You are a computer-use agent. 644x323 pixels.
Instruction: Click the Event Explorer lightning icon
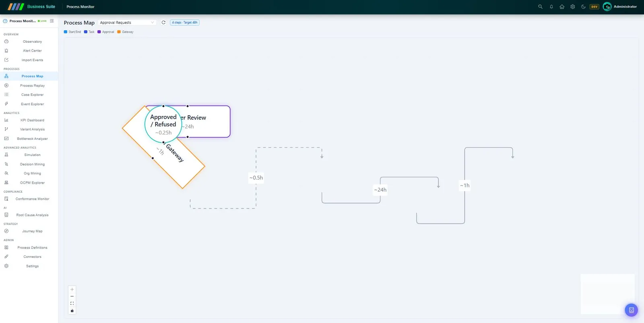coord(6,104)
